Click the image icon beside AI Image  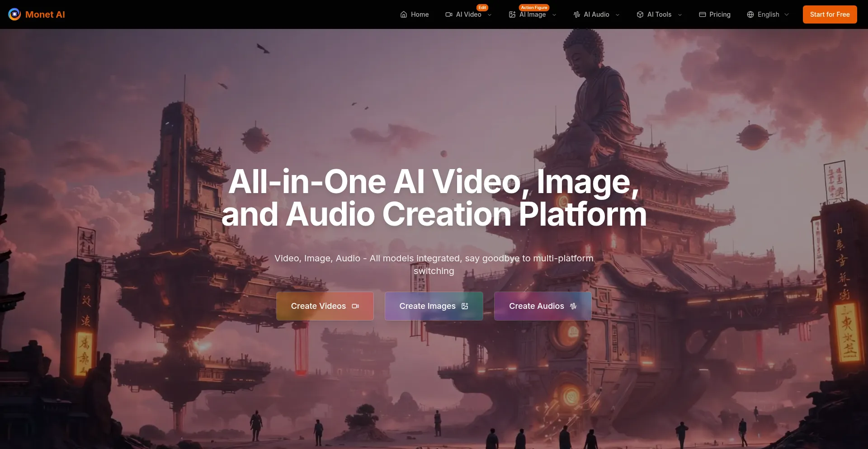click(x=512, y=14)
